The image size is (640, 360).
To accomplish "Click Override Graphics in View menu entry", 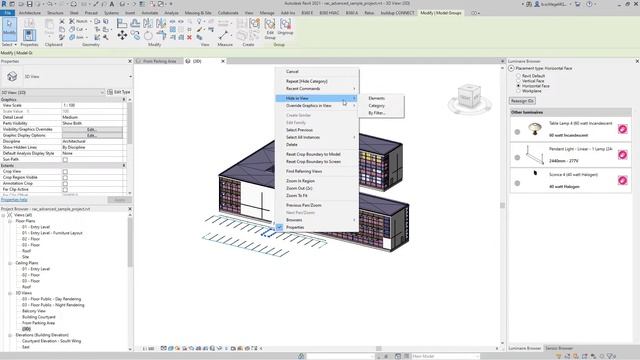I will tap(317, 106).
